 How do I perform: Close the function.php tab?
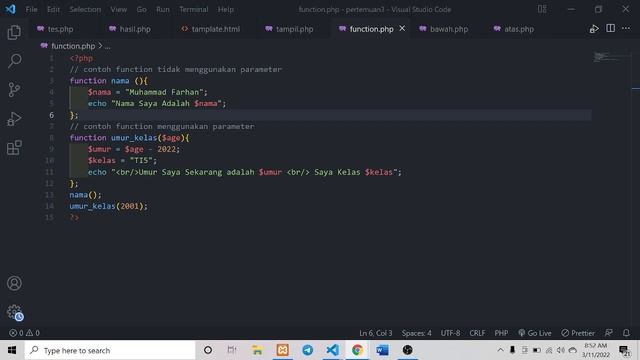(x=402, y=28)
